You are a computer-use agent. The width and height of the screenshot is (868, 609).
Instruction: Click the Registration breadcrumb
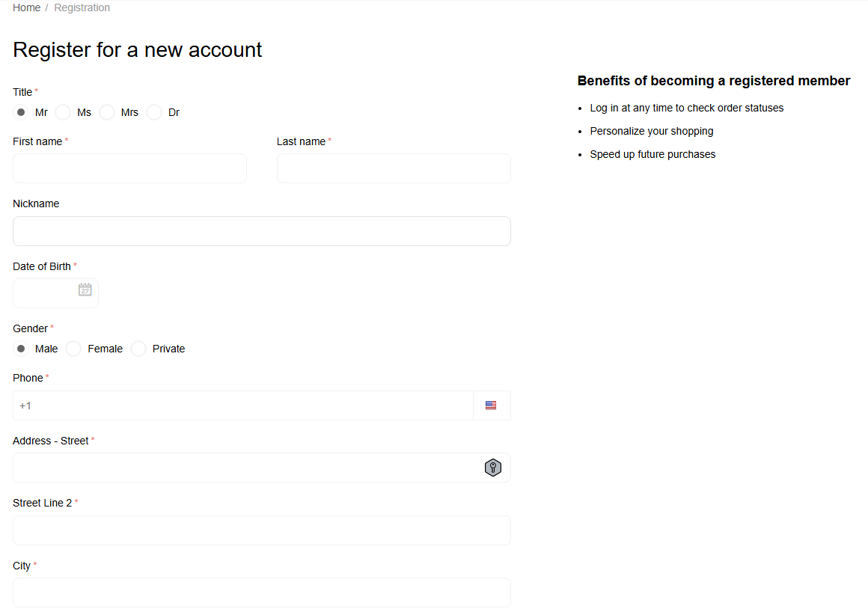(x=82, y=7)
